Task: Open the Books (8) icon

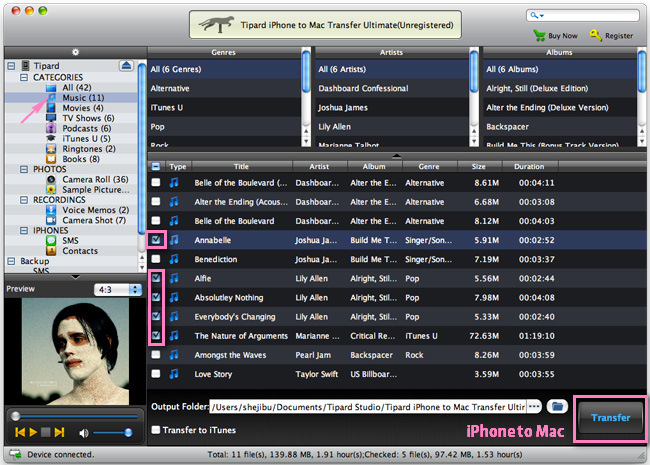Action: [51, 159]
